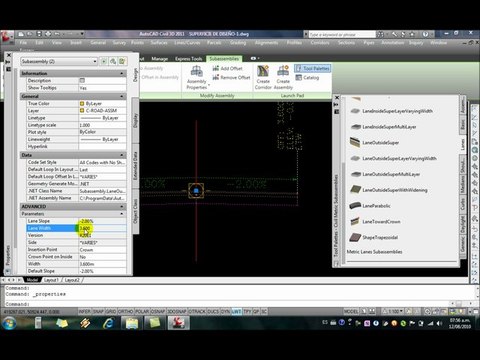Click the MODEL button in status bar

(351, 311)
